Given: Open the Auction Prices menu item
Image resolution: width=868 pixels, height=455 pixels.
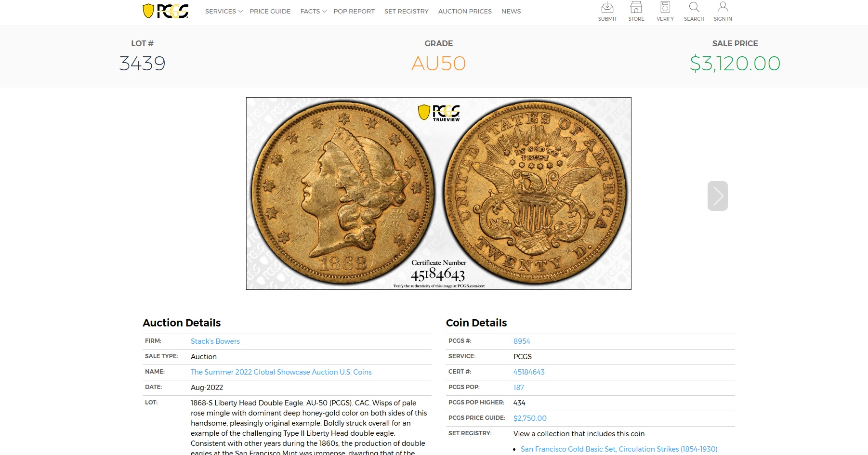Looking at the screenshot, I should click(465, 11).
